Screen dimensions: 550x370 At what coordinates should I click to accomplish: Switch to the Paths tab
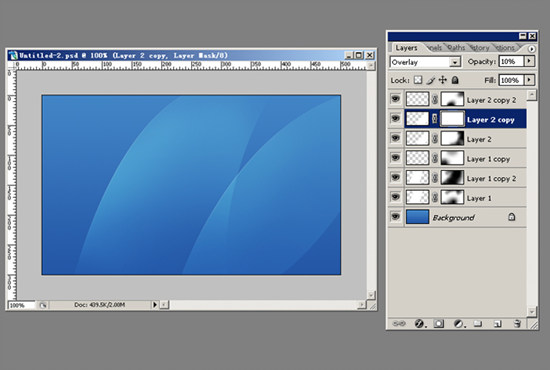pyautogui.click(x=456, y=48)
